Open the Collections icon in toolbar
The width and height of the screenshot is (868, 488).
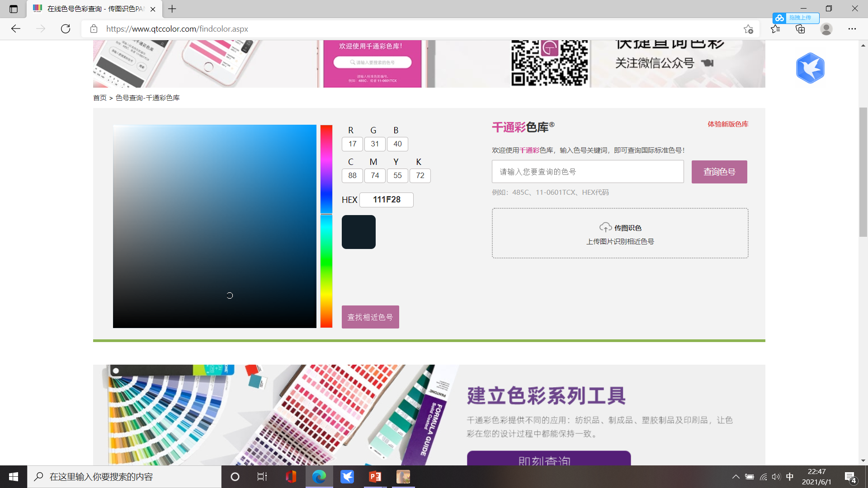[800, 29]
